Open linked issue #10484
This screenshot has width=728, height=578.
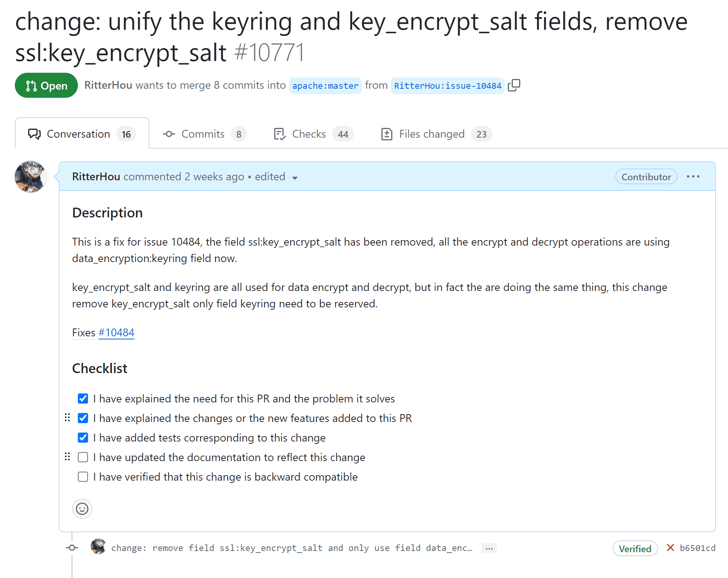(x=116, y=332)
